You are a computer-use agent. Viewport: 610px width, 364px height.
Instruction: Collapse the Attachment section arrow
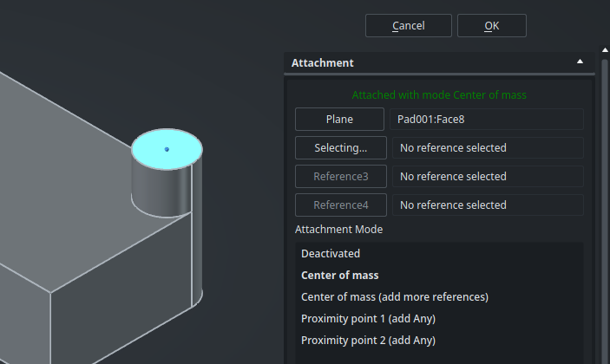(580, 62)
